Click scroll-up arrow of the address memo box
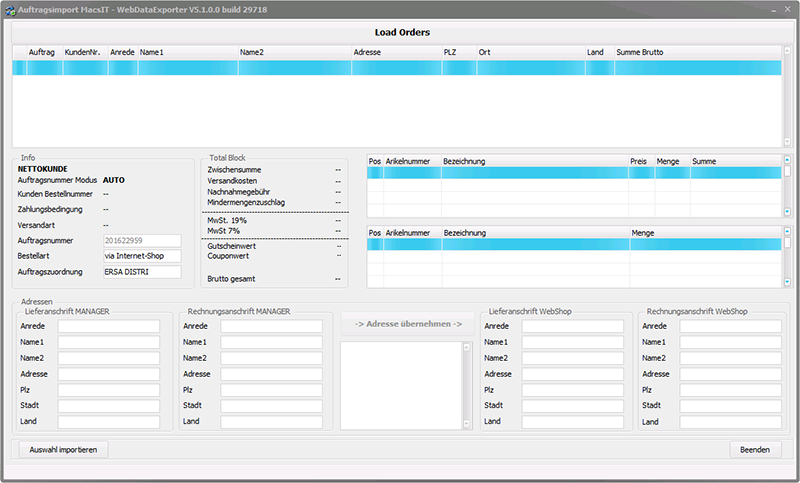 (x=465, y=348)
